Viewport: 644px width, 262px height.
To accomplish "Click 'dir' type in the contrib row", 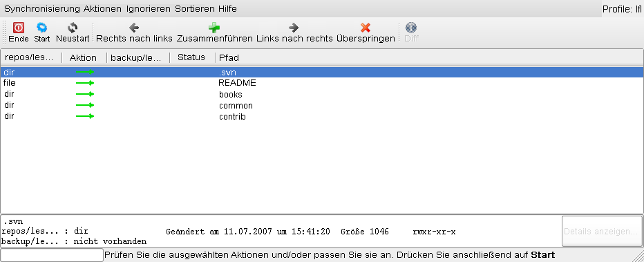I will [x=9, y=116].
